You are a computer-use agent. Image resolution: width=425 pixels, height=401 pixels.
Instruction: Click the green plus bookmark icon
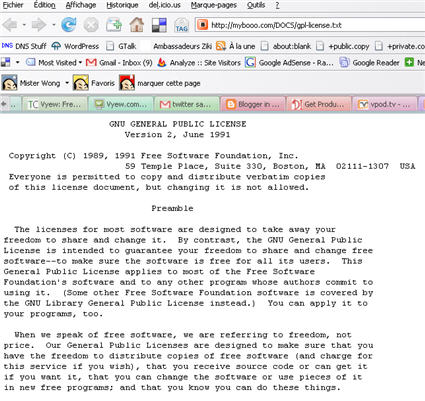(409, 62)
